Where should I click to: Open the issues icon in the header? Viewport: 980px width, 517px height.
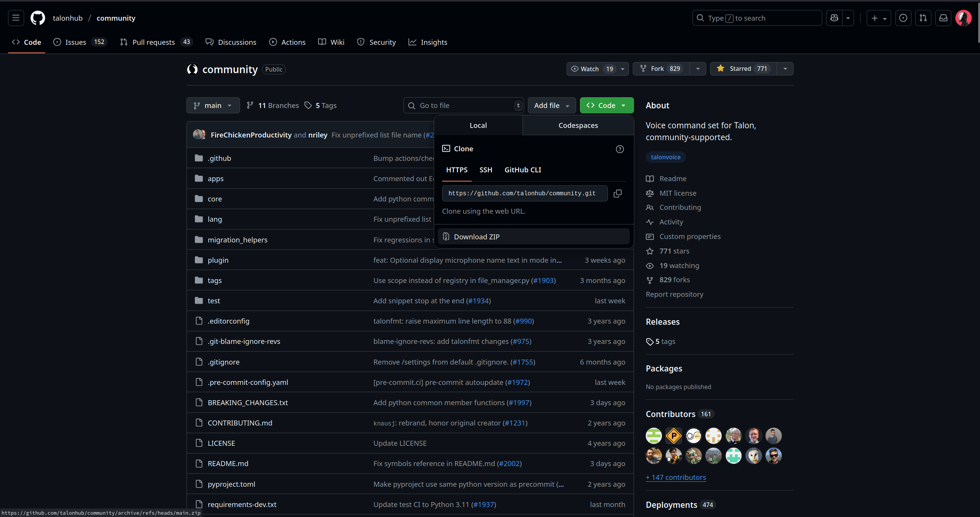(903, 18)
